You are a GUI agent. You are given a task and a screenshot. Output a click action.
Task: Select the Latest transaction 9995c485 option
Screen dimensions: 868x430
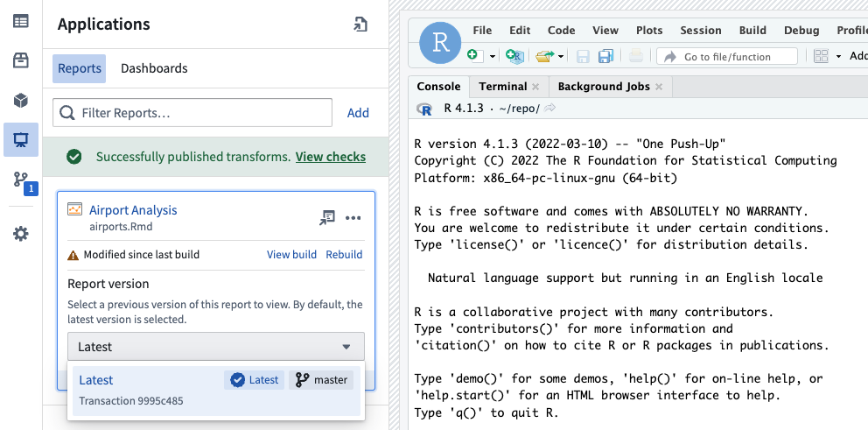click(216, 390)
